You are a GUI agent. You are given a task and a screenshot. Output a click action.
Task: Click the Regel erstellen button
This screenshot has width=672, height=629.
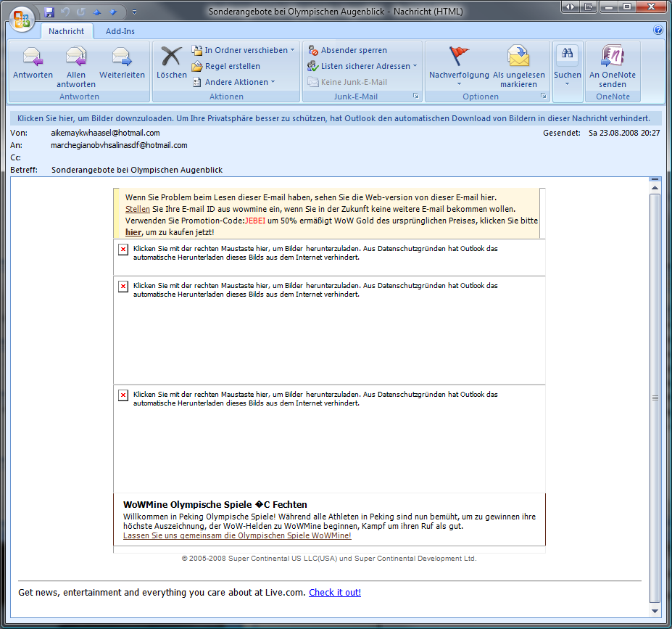(226, 66)
